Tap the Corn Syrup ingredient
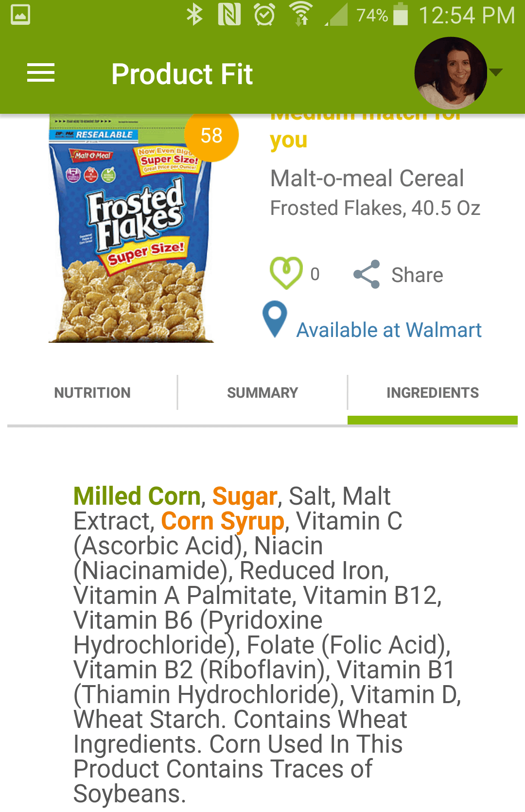The image size is (525, 812). pyautogui.click(x=223, y=521)
